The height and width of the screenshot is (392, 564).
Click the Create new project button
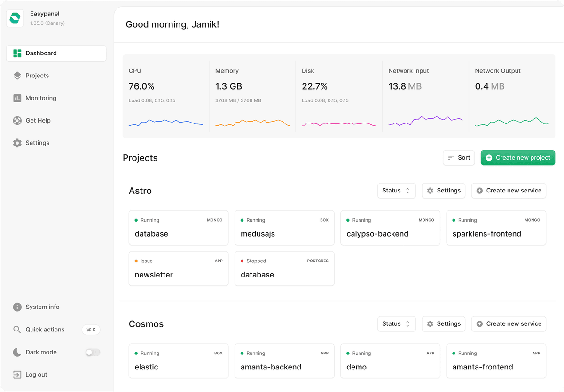(517, 158)
